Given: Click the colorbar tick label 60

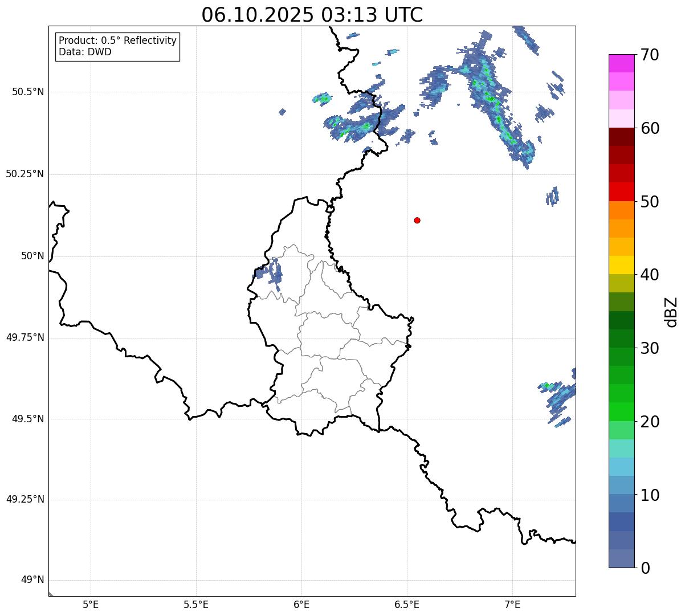Looking at the screenshot, I should (650, 128).
